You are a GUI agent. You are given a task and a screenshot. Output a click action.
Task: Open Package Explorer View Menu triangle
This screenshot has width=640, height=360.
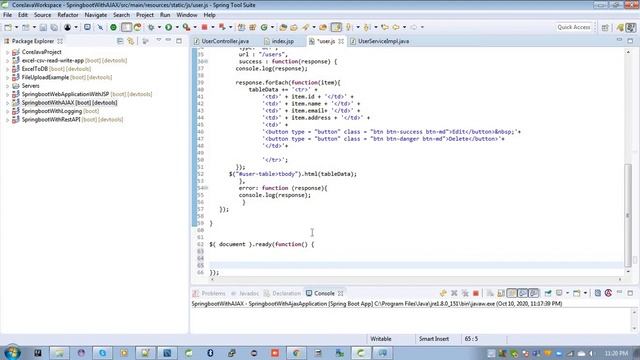click(x=158, y=40)
